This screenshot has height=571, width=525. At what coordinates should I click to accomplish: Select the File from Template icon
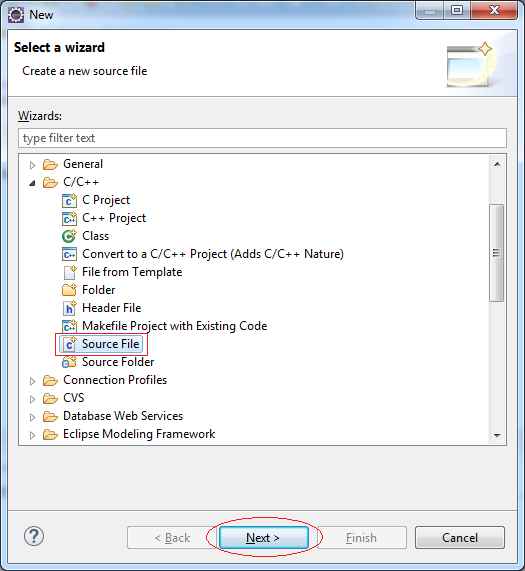click(69, 272)
